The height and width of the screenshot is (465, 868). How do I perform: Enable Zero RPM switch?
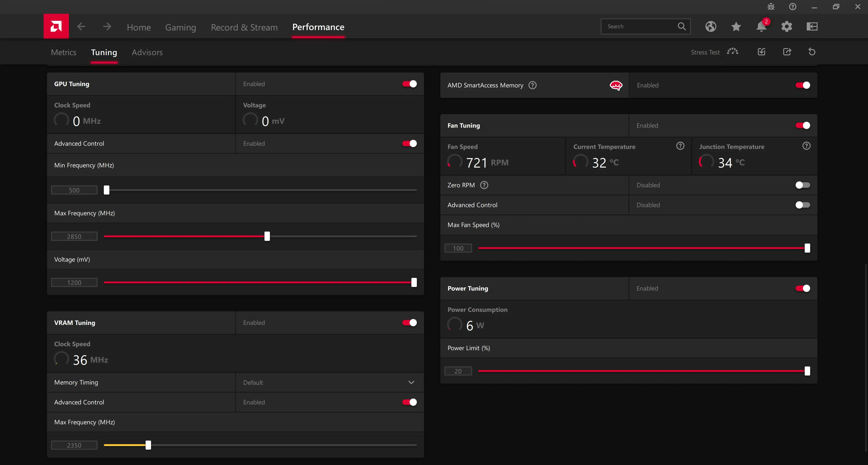tap(803, 185)
